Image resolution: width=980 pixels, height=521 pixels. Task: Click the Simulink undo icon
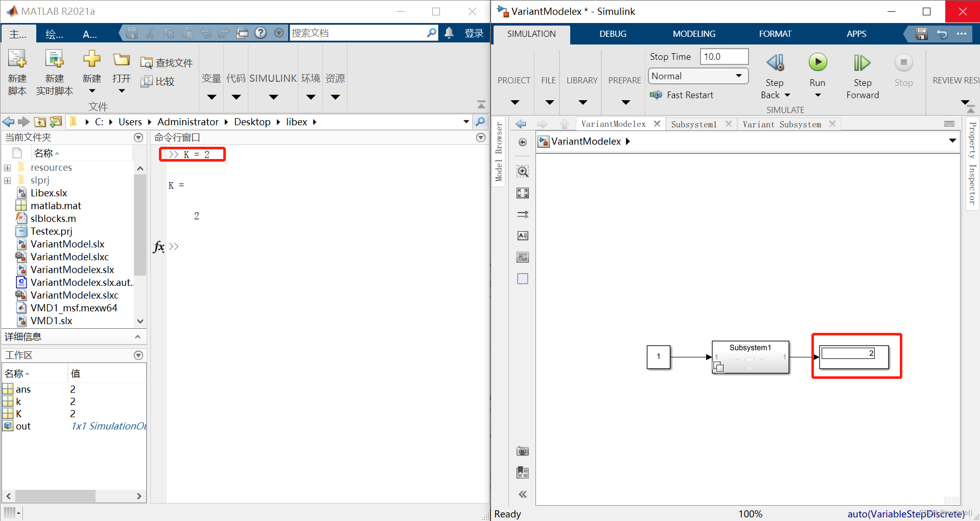[x=942, y=34]
